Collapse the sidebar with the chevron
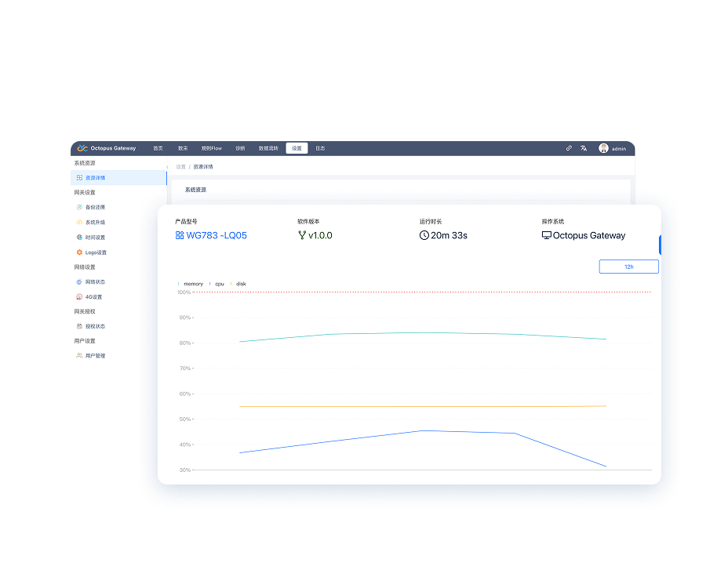The height and width of the screenshot is (588, 706). [167, 167]
